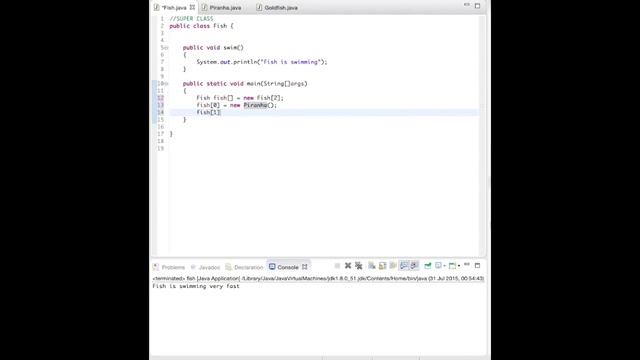
Task: Minimize the editor area
Action: 467,4
